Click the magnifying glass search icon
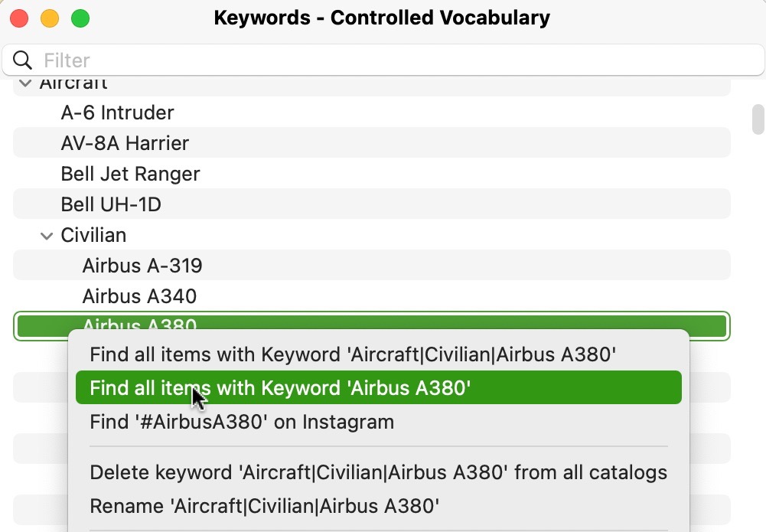Viewport: 766px width, 532px height. (21, 60)
